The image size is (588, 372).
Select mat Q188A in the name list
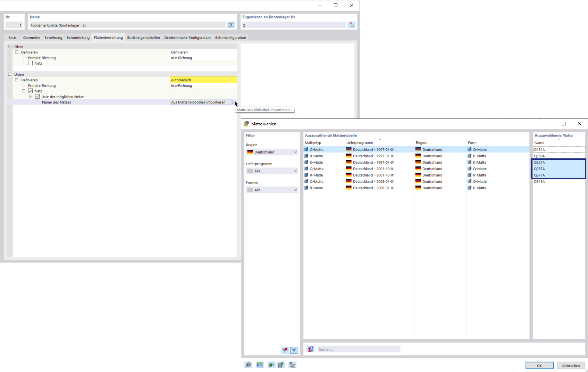coord(559,156)
